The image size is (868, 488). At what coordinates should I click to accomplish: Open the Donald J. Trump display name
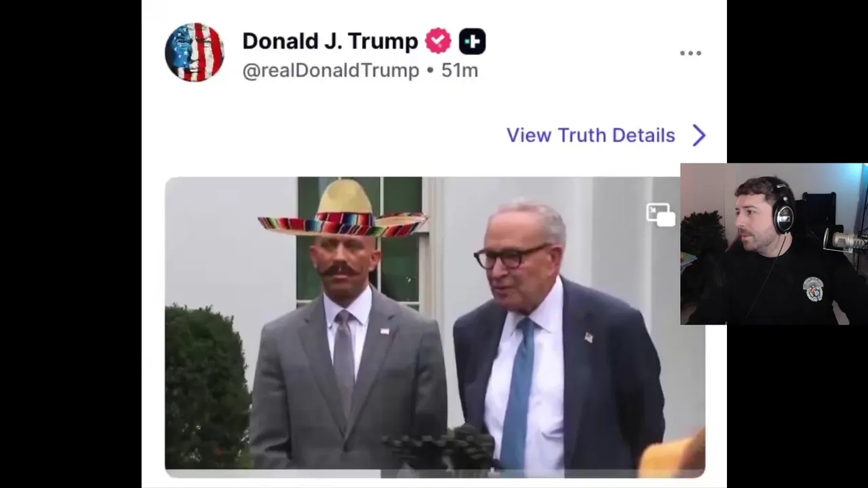pos(330,41)
